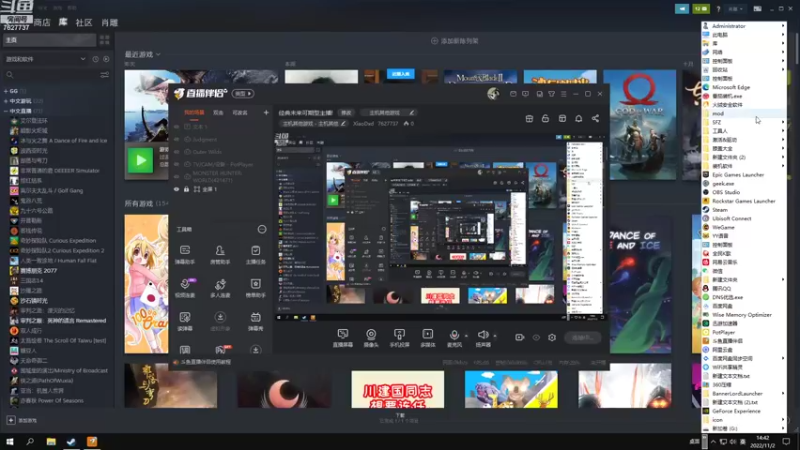Viewport: 800px width, 450px height.
Task: Add a 多媒体 multimedia source
Action: coord(428,338)
